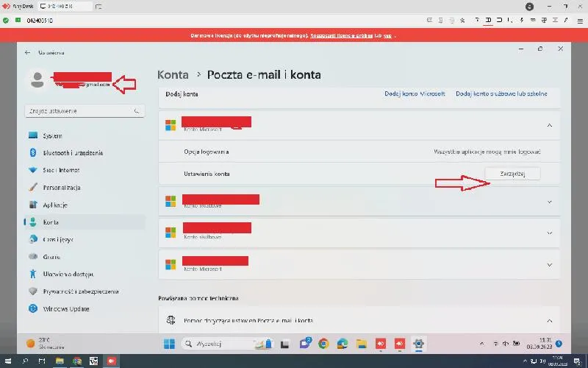The height and width of the screenshot is (368, 588).
Task: Click the AnyDesk profile avatar icon in the title bar
Action: click(529, 7)
